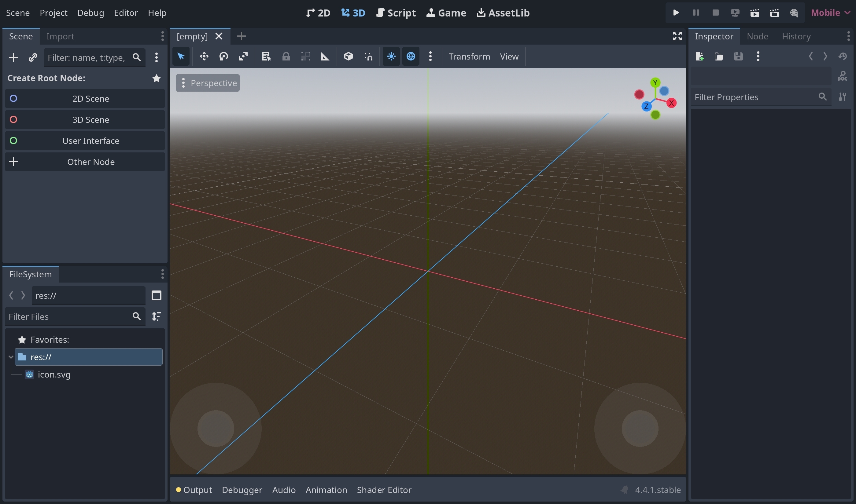The height and width of the screenshot is (504, 856).
Task: Switch to the Game workspace
Action: (447, 13)
